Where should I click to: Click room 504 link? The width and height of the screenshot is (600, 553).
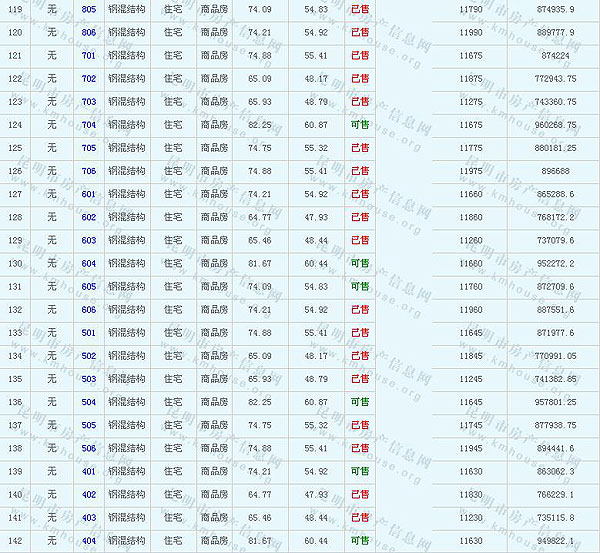click(x=89, y=402)
